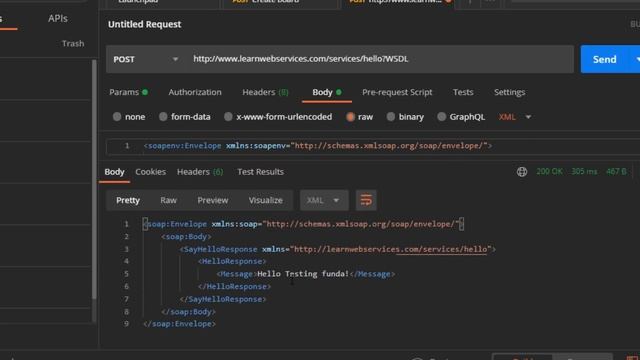Open the request Headers (8) tab
Screen dimensions: 640x360
[x=265, y=92]
